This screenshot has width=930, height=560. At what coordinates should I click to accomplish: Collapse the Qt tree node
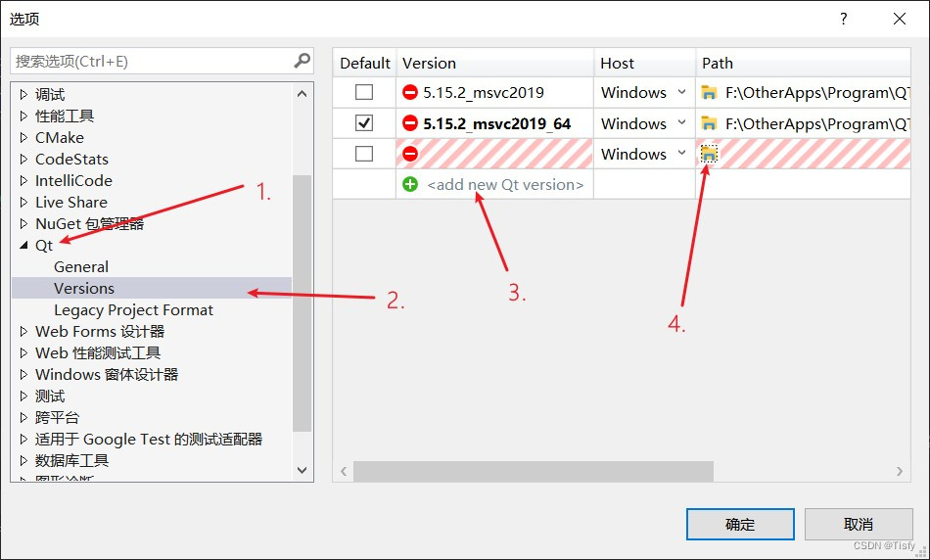(x=23, y=245)
